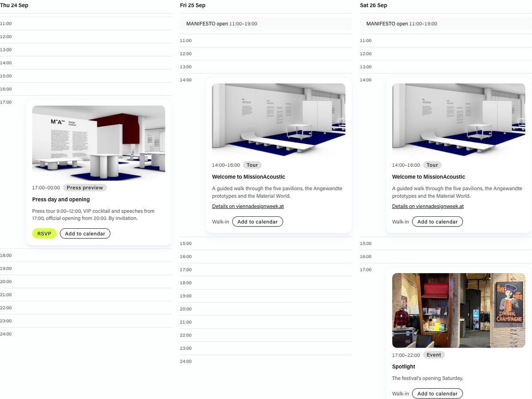Select the Press day and opening title
Image resolution: width=532 pixels, height=399 pixels.
click(61, 199)
